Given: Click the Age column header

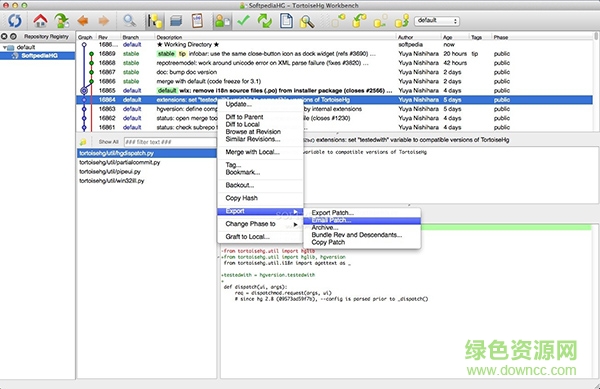Looking at the screenshot, I should pyautogui.click(x=455, y=37).
